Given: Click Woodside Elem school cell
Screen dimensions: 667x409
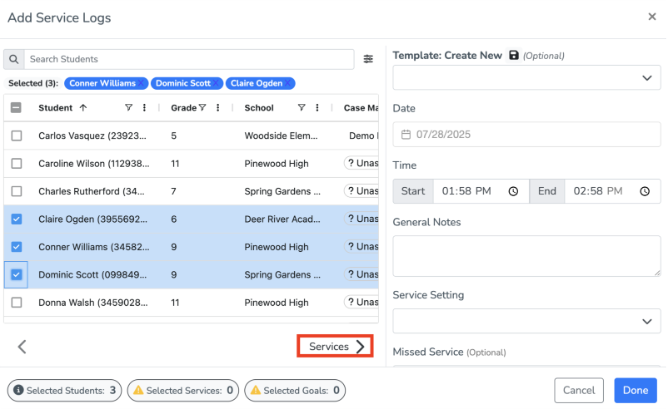Looking at the screenshot, I should [x=281, y=136].
